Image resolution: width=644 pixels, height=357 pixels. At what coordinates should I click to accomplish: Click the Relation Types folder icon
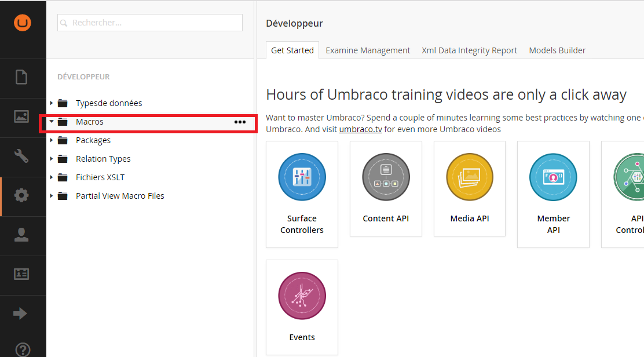[x=63, y=159]
